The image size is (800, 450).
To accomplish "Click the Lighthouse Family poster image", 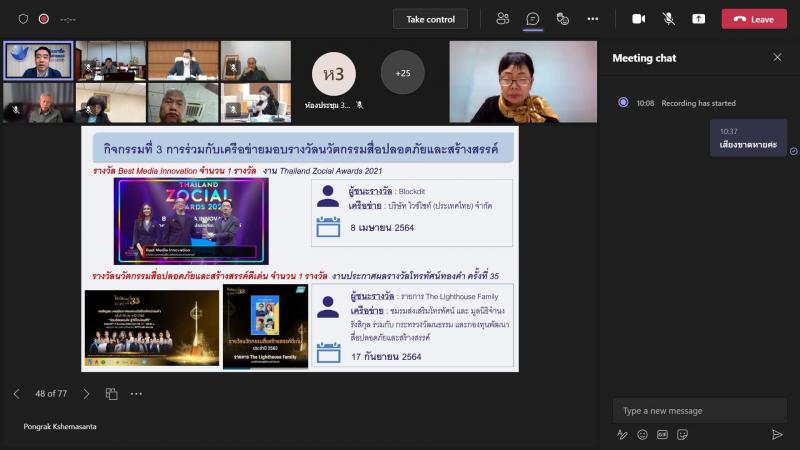I will [265, 327].
